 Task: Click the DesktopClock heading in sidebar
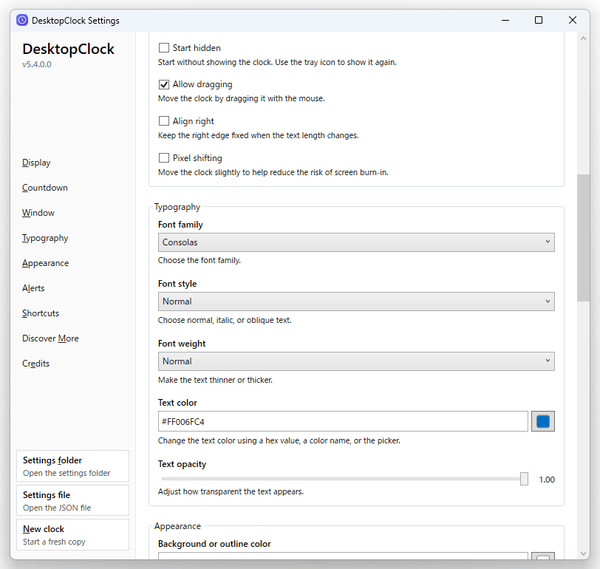68,49
